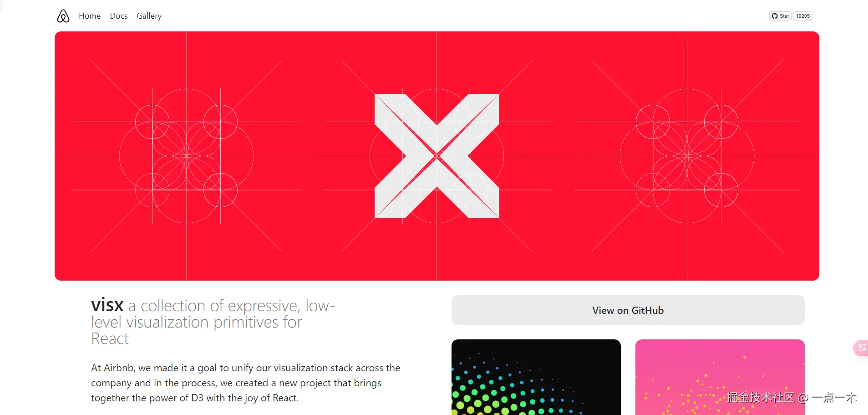Click D3 in the description paragraph
The height and width of the screenshot is (415, 868).
(197, 398)
